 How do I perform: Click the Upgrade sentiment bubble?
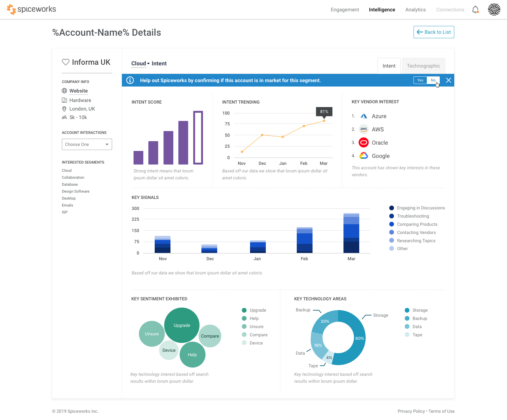[x=182, y=325]
